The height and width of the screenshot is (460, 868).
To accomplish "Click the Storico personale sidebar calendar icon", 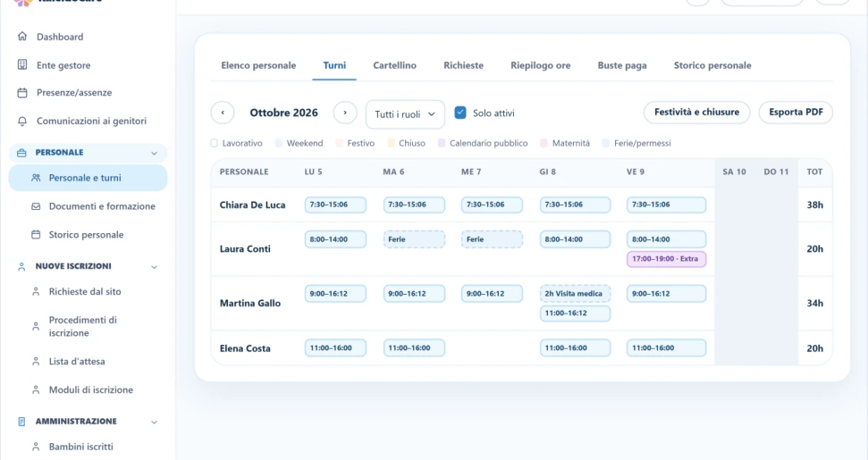I will 36,234.
